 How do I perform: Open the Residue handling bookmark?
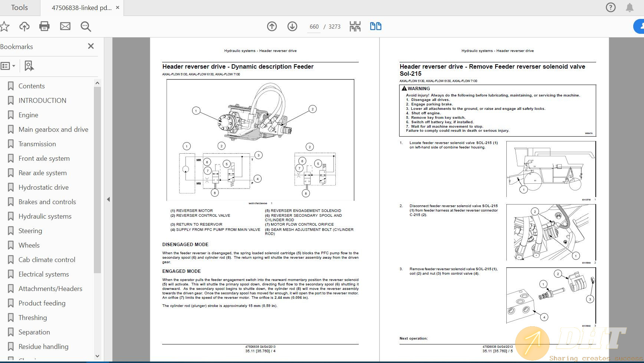tap(43, 347)
